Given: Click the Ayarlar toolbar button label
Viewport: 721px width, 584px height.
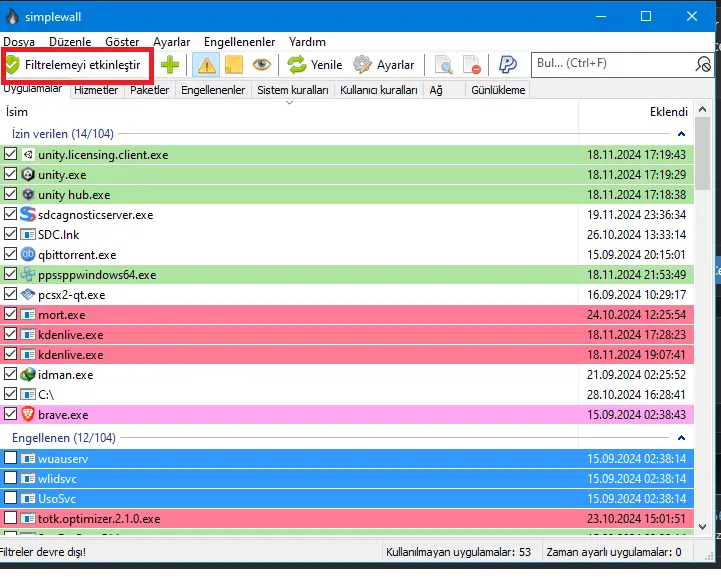Looking at the screenshot, I should (395, 65).
